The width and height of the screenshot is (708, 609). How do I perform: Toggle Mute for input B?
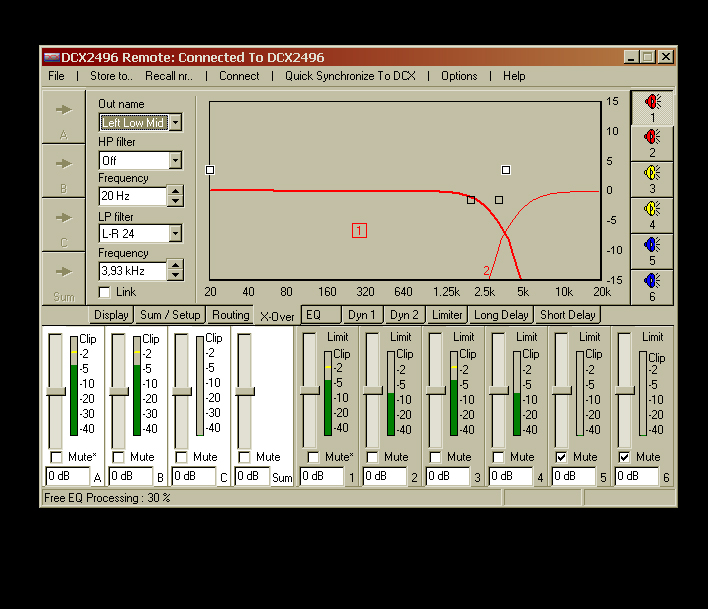click(119, 457)
